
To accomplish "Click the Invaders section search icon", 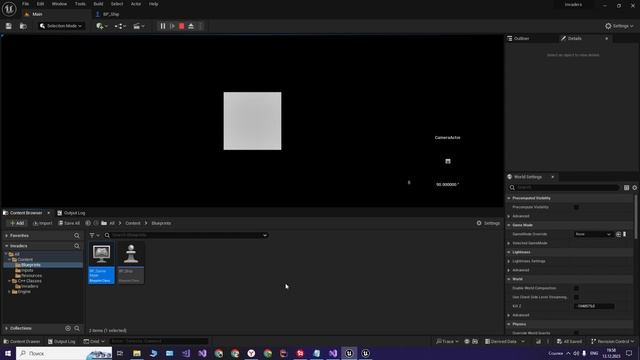I will click(x=77, y=246).
